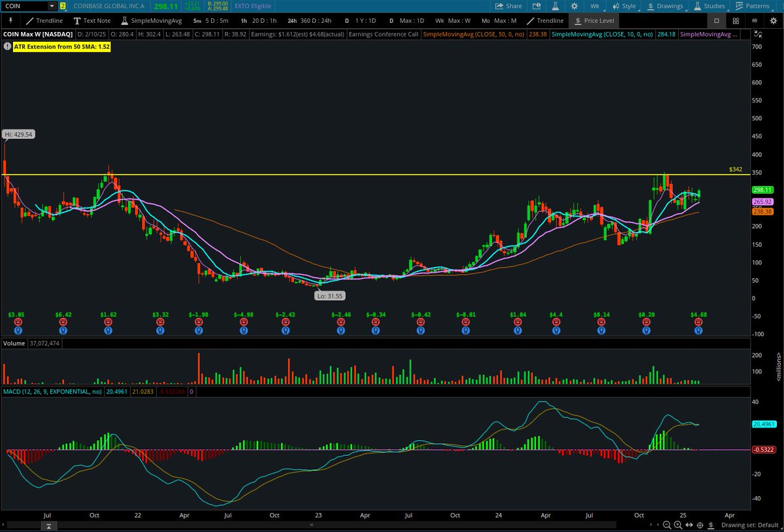
Task: Click the earnings phone icon under $4.68
Action: (698, 322)
